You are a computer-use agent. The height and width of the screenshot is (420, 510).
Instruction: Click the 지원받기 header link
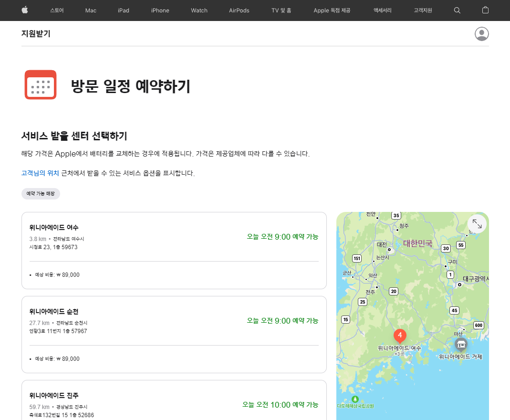tap(36, 33)
